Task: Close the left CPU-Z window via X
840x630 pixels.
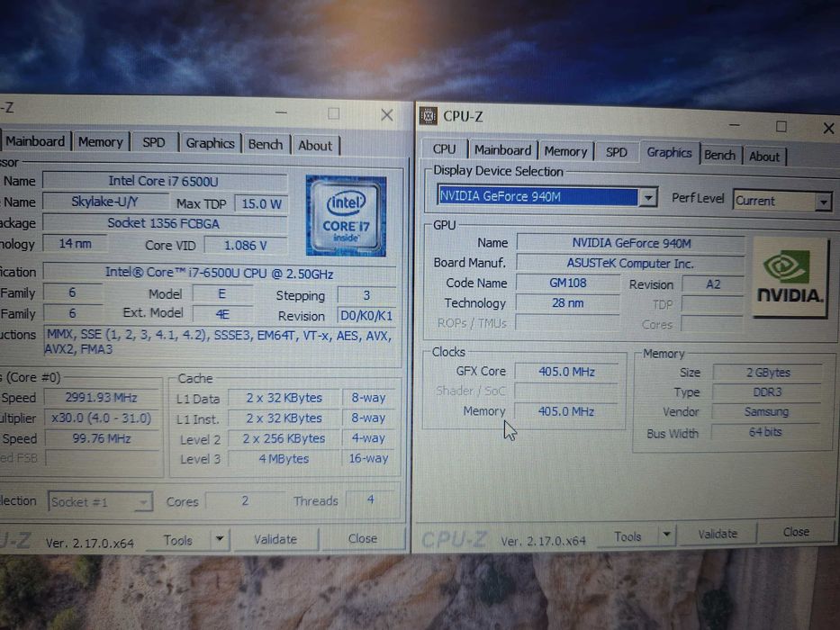Action: (x=387, y=114)
